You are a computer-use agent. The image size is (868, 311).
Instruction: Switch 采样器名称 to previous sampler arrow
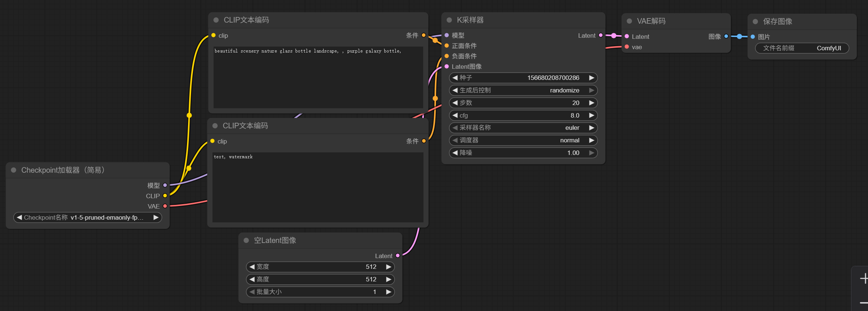click(455, 128)
